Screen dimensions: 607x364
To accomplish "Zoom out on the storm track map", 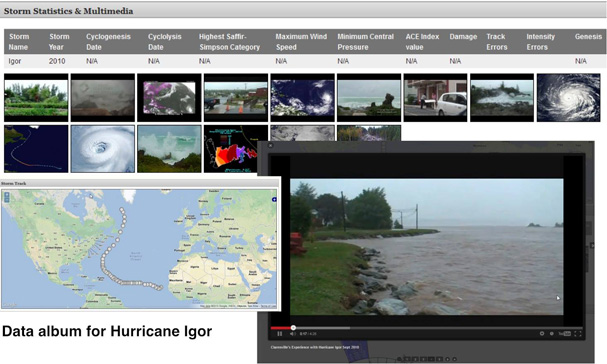I will point(7,200).
